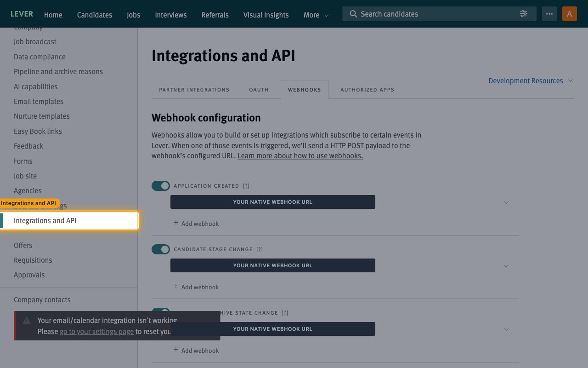Open the Authorized Apps tab
This screenshot has height=368, width=588.
[x=367, y=90]
